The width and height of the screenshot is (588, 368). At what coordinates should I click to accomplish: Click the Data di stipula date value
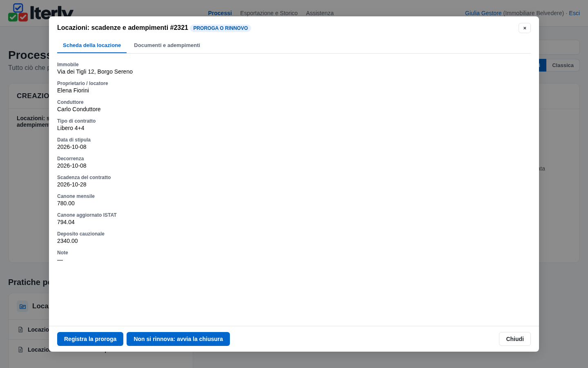point(72,147)
